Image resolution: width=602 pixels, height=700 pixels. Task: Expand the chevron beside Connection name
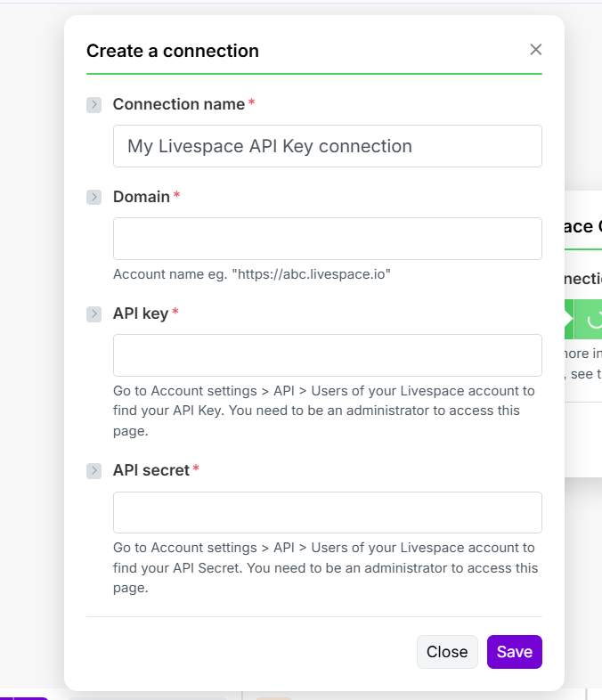click(94, 105)
